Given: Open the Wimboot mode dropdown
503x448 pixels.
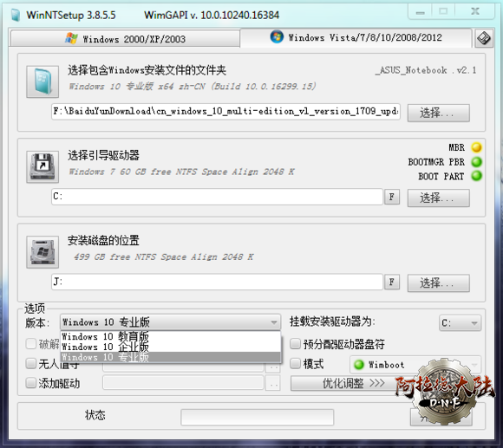Looking at the screenshot, I should (415, 365).
